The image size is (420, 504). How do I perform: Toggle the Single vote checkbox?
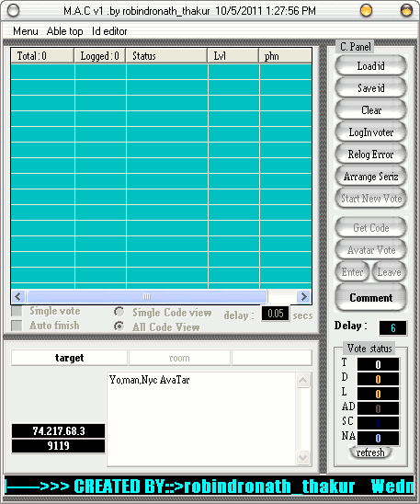point(17,311)
